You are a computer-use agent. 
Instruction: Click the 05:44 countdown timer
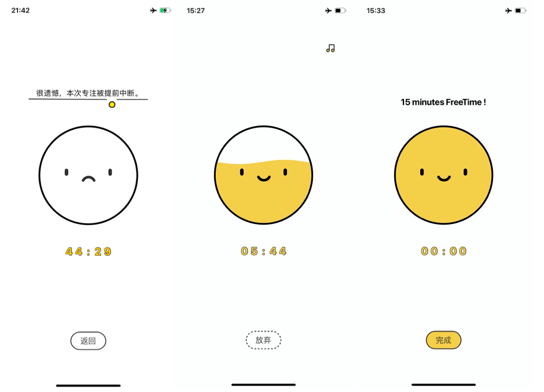tap(263, 251)
